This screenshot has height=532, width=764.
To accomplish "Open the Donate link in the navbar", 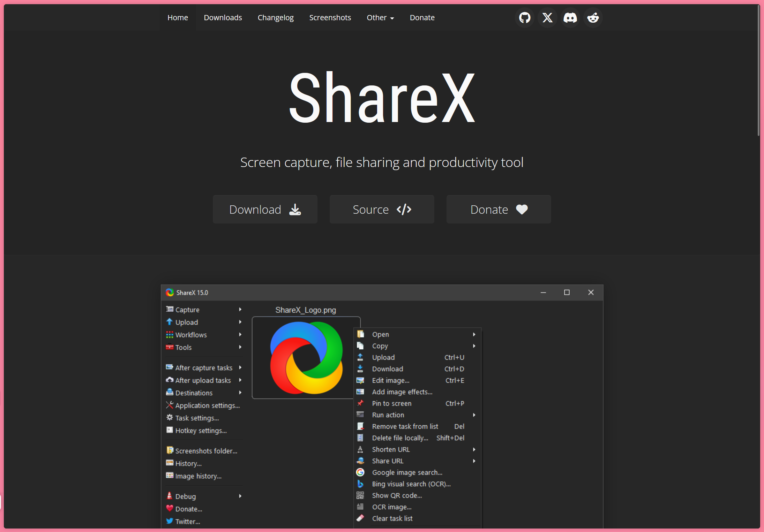I will [422, 17].
